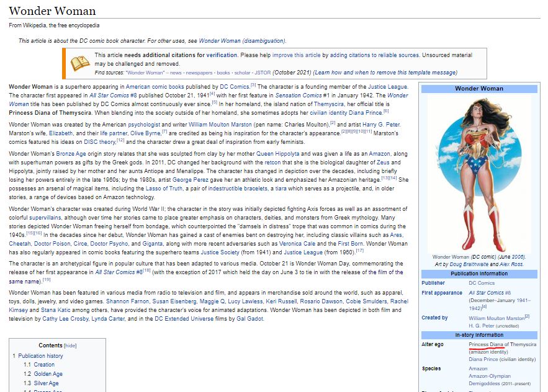This screenshot has height=392, width=548.
Task: Search sources via the news link
Action: click(x=176, y=73)
